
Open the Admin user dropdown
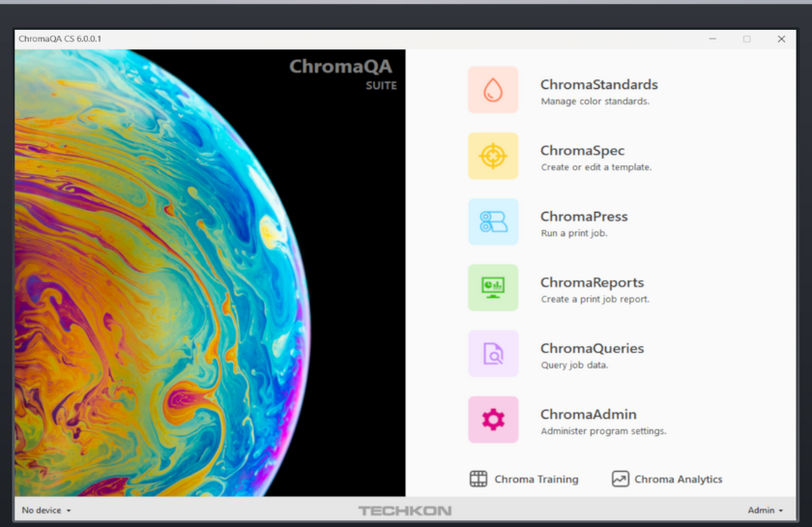[765, 510]
